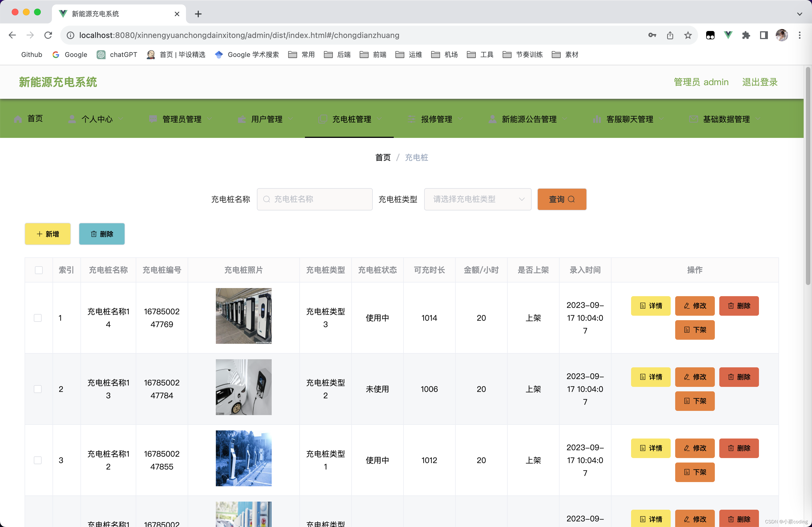
Task: Click the 管理员 admin label
Action: [701, 82]
